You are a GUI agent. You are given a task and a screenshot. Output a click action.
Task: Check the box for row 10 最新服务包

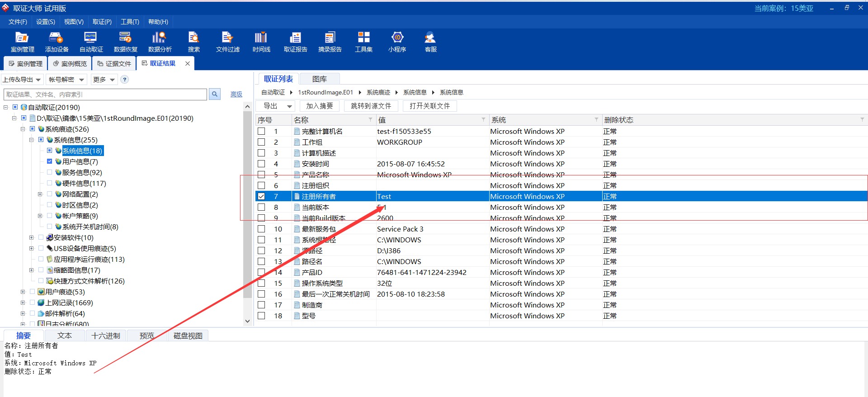point(261,229)
